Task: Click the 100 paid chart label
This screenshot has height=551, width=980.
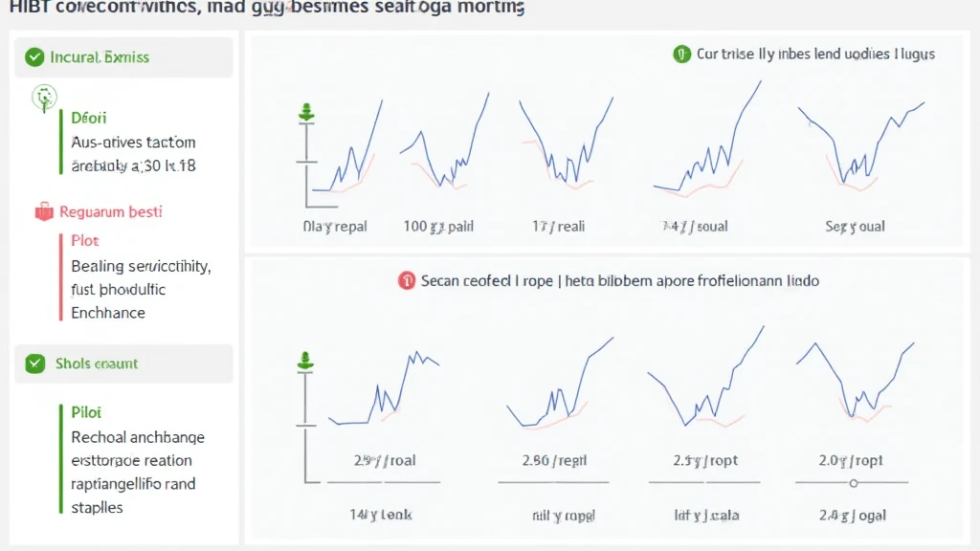Action: coord(438,227)
